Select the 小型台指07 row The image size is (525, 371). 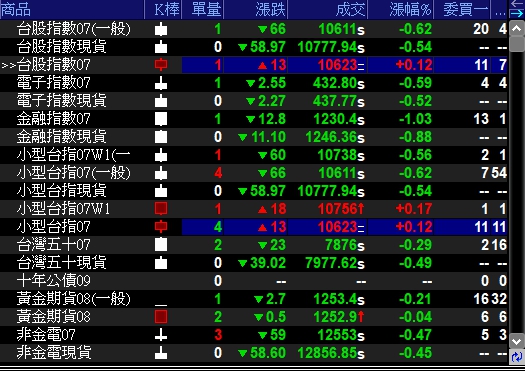click(x=254, y=227)
